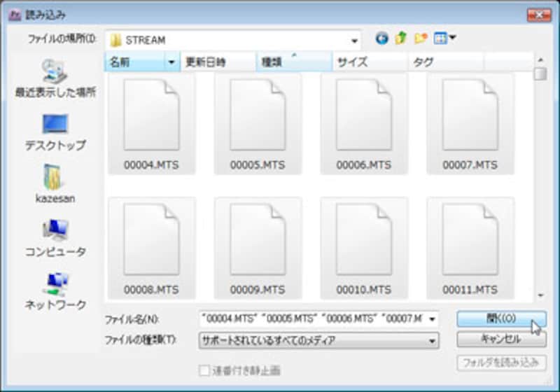
Task: Sort by modified date (更新日時) column
Action: point(217,62)
